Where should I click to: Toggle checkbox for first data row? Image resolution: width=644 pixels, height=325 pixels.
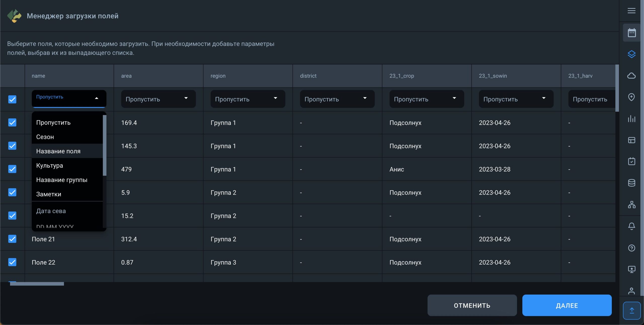pyautogui.click(x=12, y=122)
